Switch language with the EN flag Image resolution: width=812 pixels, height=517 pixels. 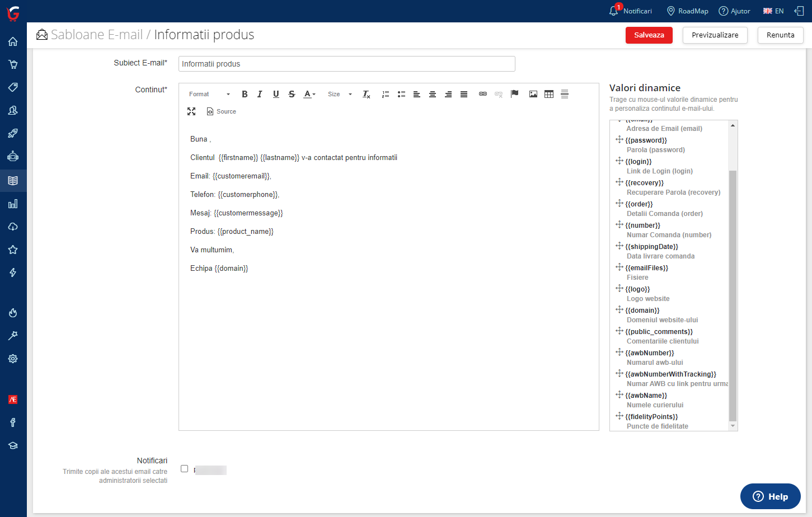(x=773, y=11)
